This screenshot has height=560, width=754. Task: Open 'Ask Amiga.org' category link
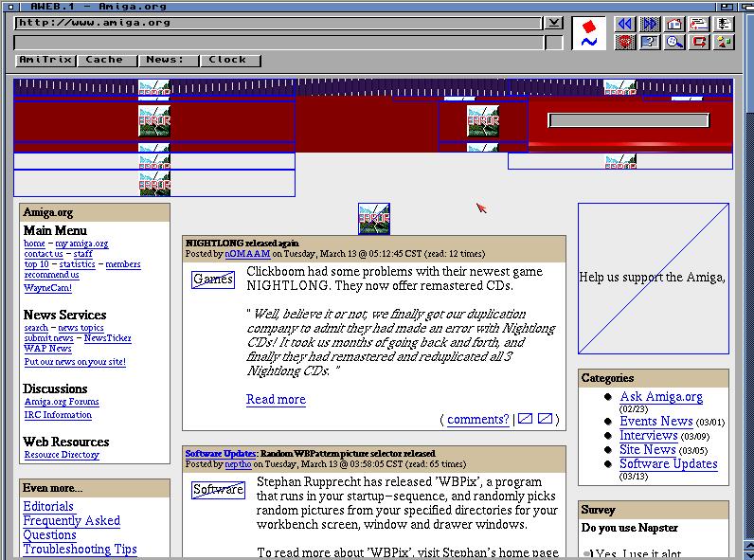pyautogui.click(x=661, y=397)
